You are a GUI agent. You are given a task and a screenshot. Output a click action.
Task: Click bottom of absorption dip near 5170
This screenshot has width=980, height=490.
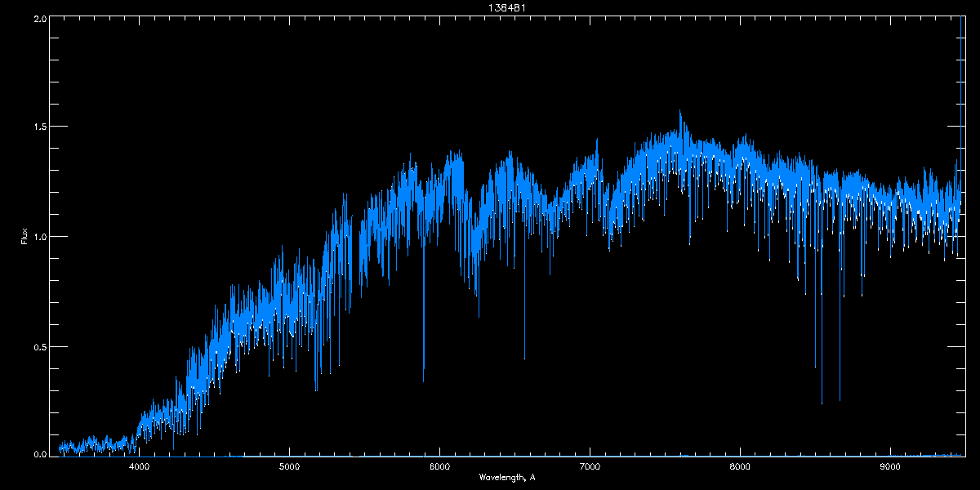click(x=316, y=390)
